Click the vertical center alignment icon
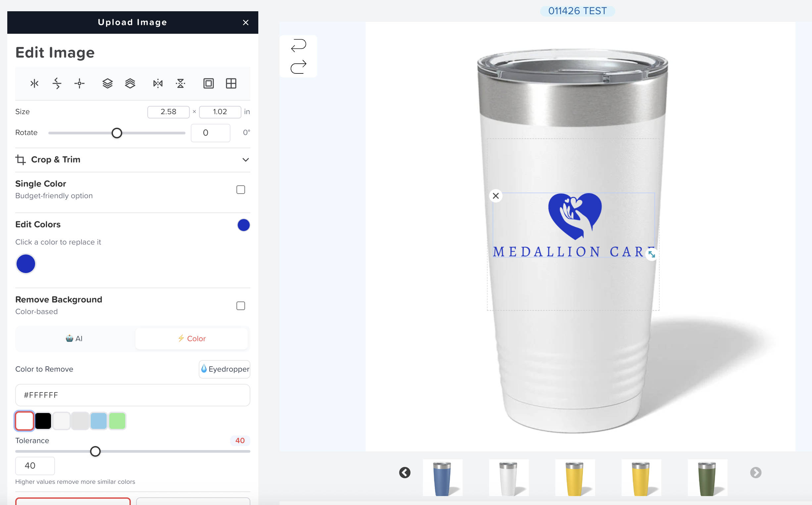The height and width of the screenshot is (505, 812). pos(57,83)
